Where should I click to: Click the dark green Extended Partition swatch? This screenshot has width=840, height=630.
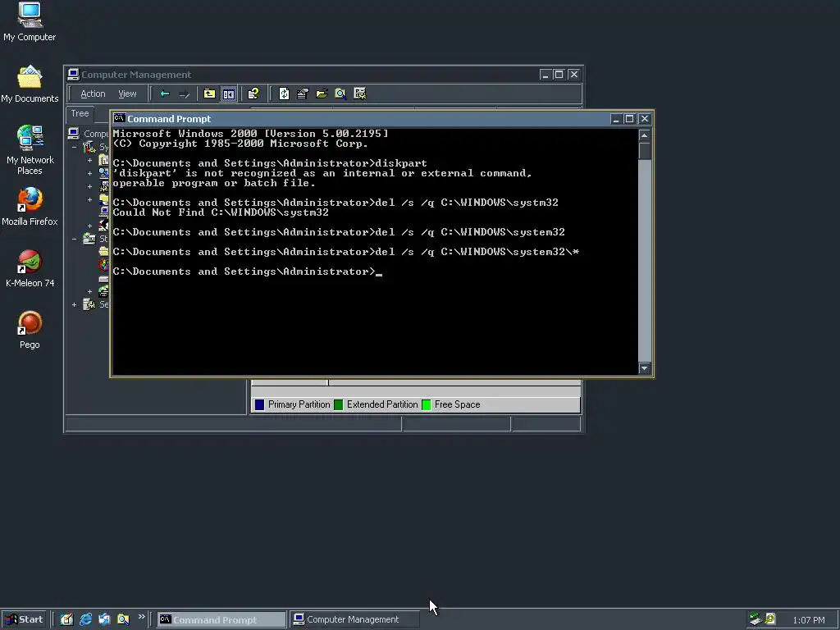click(x=339, y=404)
